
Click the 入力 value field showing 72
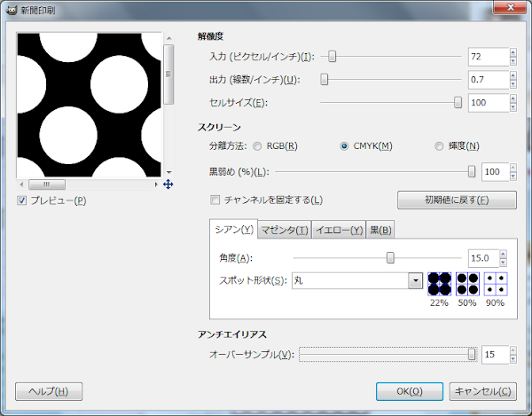coord(489,57)
